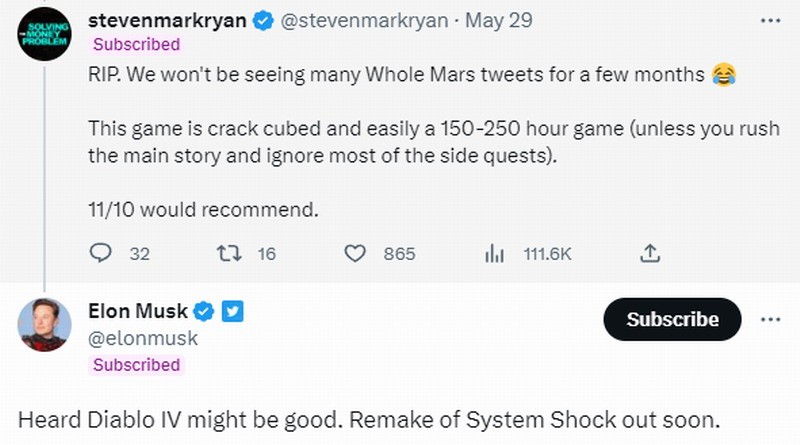
Task: Share stevenmarkryan's tweet via the share icon
Action: (647, 254)
